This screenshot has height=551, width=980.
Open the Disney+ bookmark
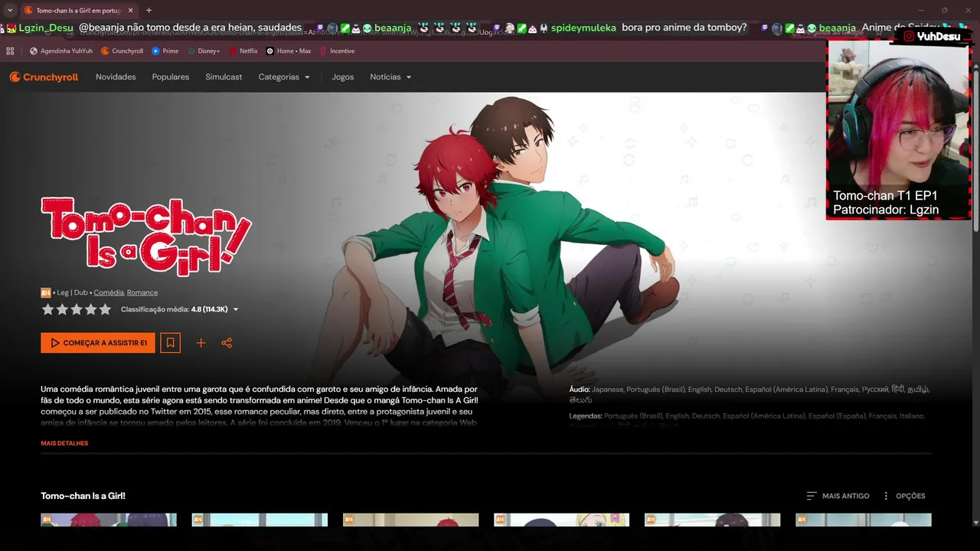pos(203,51)
